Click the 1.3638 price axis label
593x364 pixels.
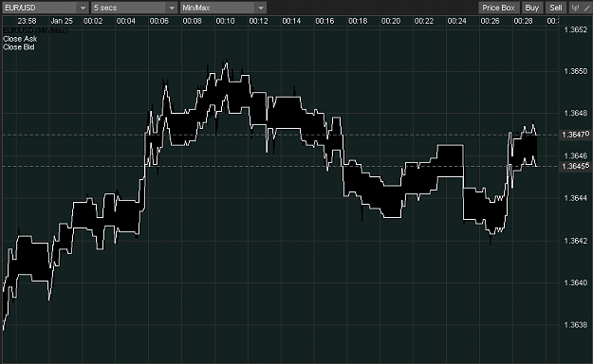pos(575,325)
